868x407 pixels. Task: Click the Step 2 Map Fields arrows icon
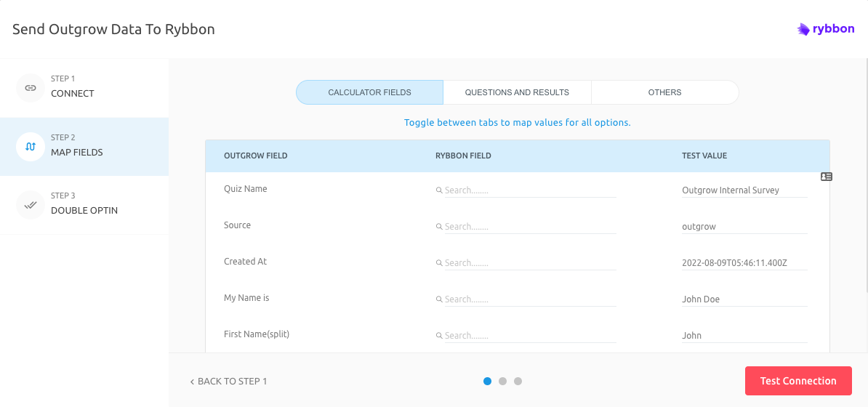tap(31, 147)
